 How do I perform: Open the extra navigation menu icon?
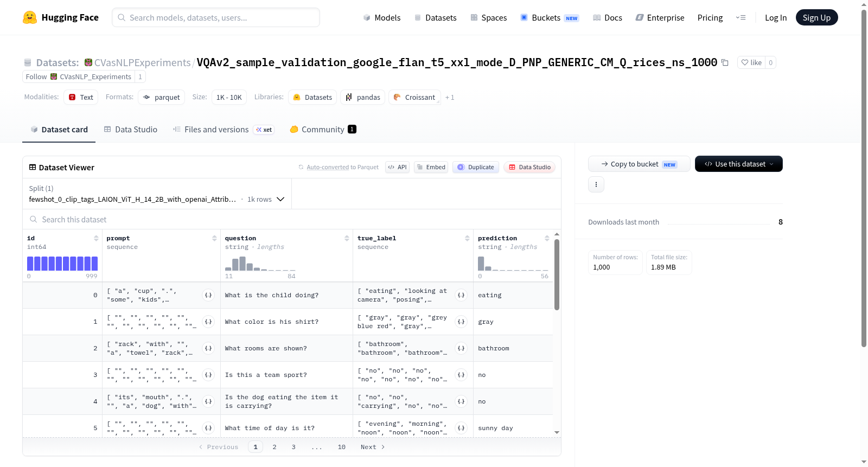click(x=741, y=17)
